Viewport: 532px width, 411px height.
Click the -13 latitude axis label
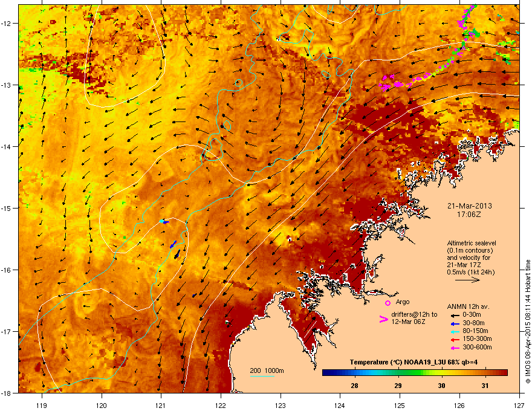pyautogui.click(x=6, y=85)
